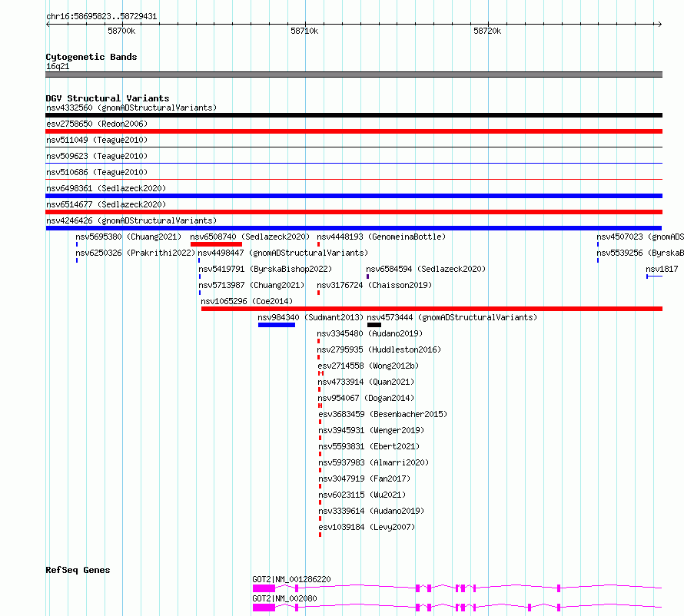
Task: Click nsv1065296 (Coe2014) label
Action: point(247,301)
